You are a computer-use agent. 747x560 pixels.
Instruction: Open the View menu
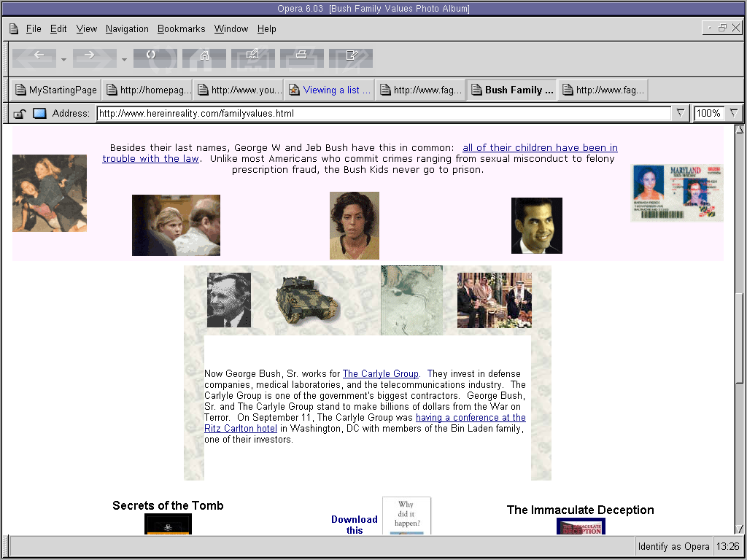pyautogui.click(x=86, y=29)
